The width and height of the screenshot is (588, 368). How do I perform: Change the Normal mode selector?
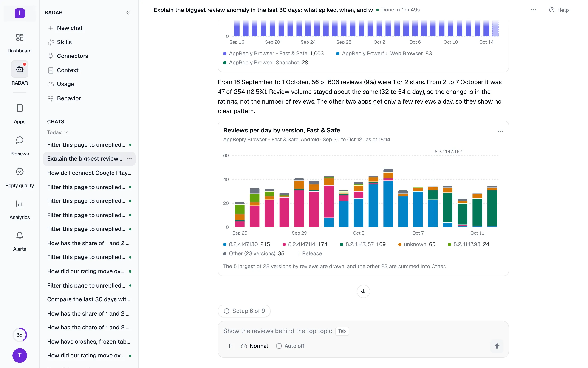pyautogui.click(x=254, y=346)
